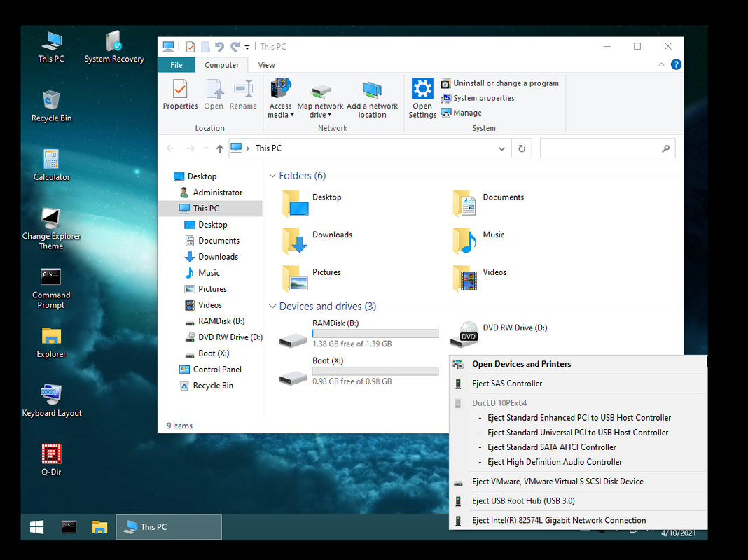Select the Downloads folder in Folders group
The height and width of the screenshot is (560, 748).
click(x=317, y=241)
